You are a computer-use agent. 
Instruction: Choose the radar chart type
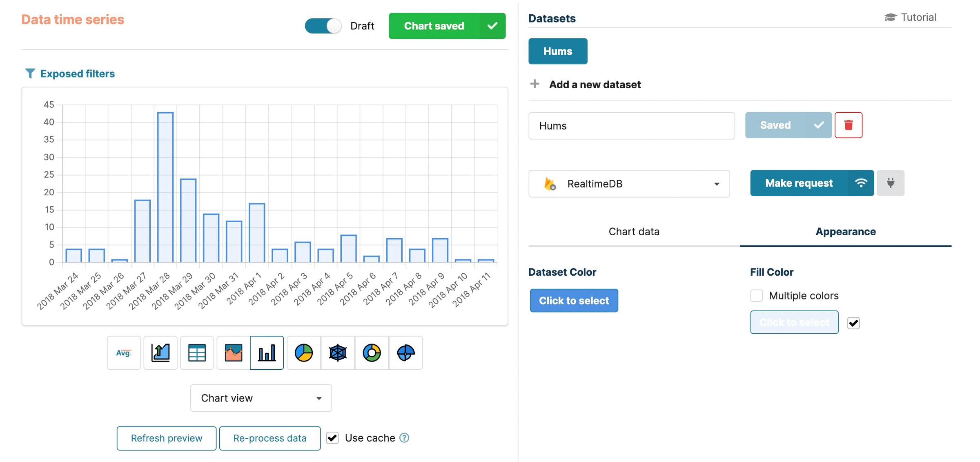338,353
